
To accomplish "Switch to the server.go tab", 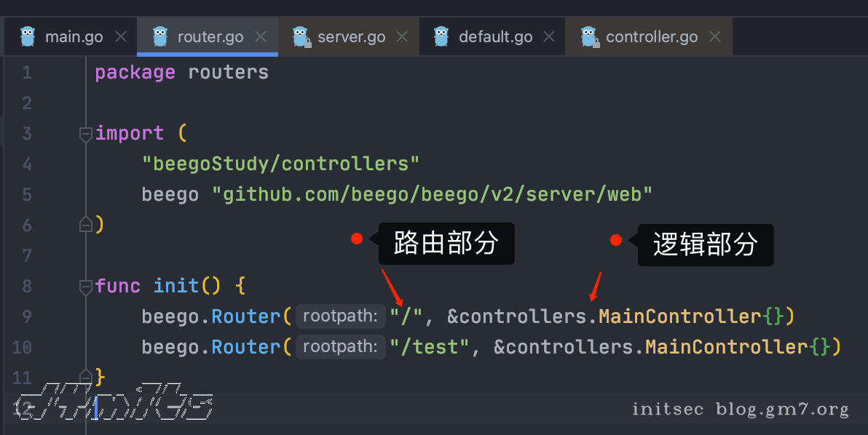I will click(x=351, y=36).
